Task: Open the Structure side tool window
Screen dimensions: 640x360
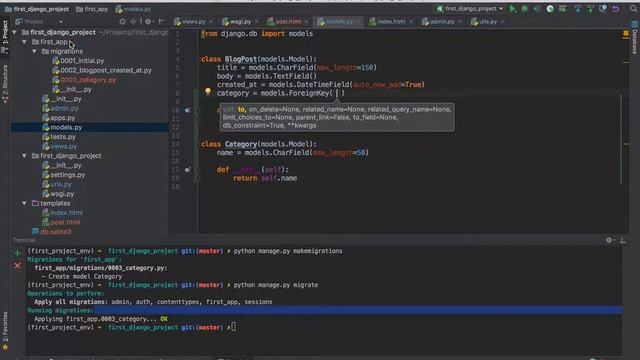Action: pyautogui.click(x=5, y=84)
